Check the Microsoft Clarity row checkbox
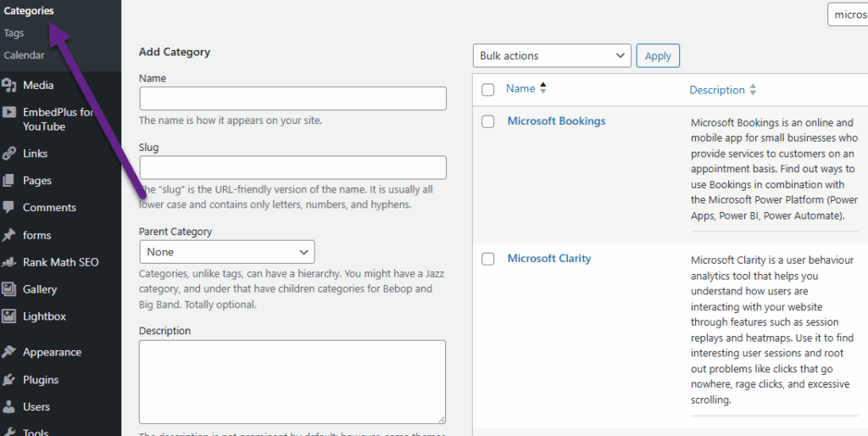Image resolution: width=868 pixels, height=436 pixels. (x=487, y=259)
